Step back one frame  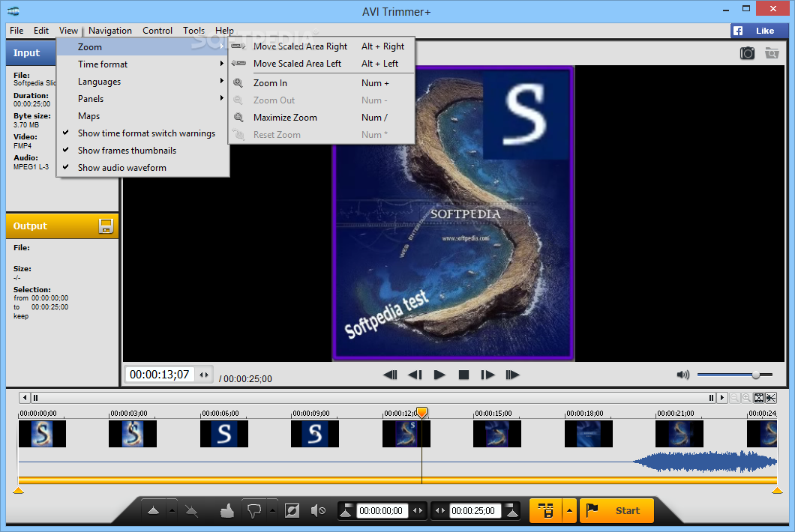pos(415,375)
